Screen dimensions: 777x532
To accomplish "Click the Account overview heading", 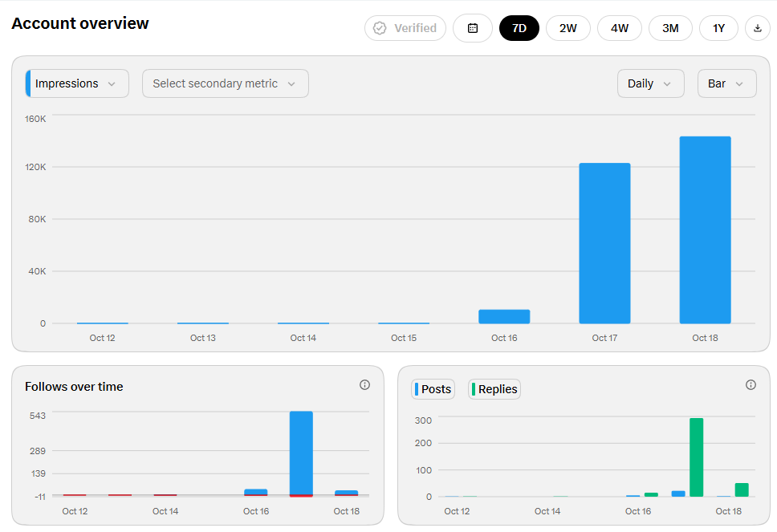I will point(80,23).
